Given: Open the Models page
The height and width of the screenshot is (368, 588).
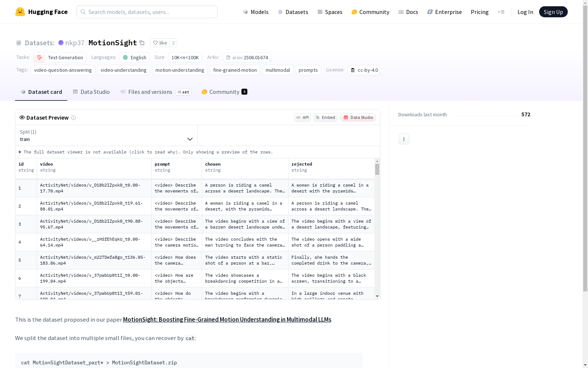Looking at the screenshot, I should pos(256,12).
